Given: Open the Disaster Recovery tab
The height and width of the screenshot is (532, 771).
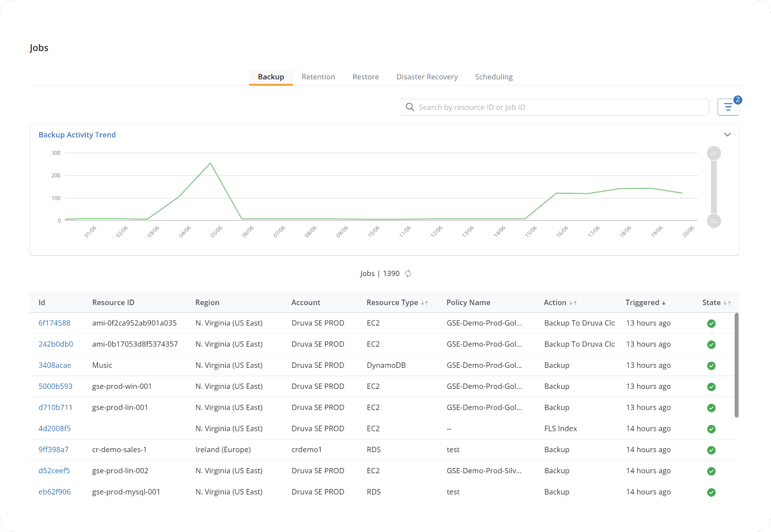Looking at the screenshot, I should coord(427,77).
